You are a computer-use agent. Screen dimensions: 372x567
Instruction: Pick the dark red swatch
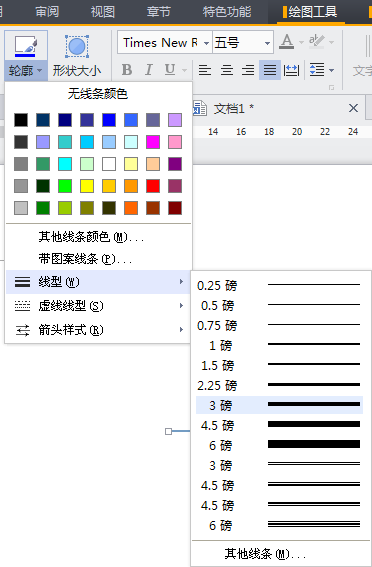click(175, 208)
